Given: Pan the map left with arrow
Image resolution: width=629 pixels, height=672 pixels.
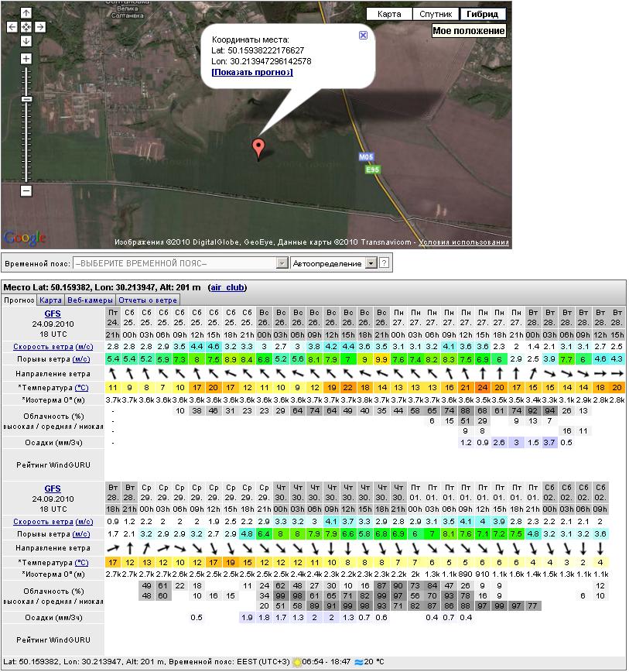Looking at the screenshot, I should (12, 27).
